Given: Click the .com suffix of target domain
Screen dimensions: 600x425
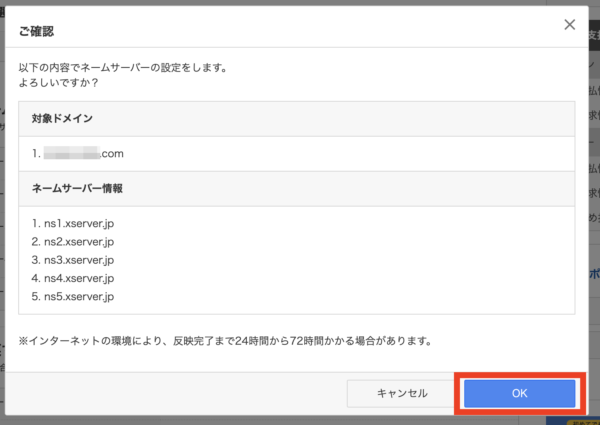Looking at the screenshot, I should point(111,154).
